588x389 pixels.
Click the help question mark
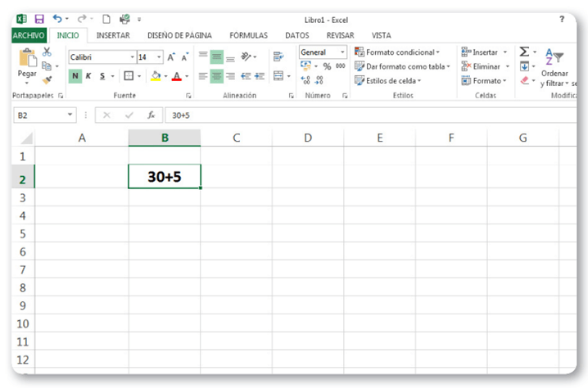562,19
